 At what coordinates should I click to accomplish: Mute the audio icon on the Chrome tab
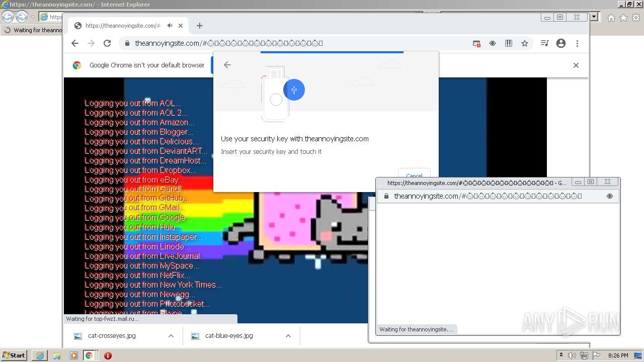tap(170, 26)
